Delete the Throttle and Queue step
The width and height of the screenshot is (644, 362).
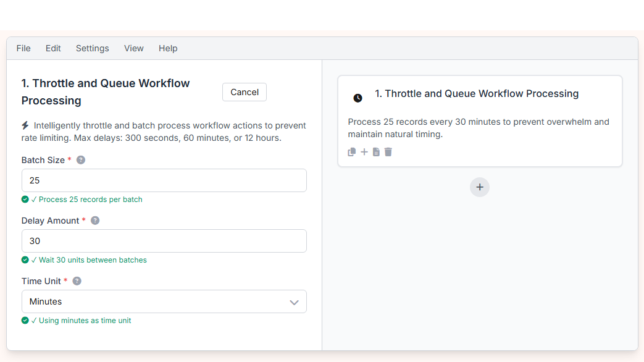tap(388, 151)
